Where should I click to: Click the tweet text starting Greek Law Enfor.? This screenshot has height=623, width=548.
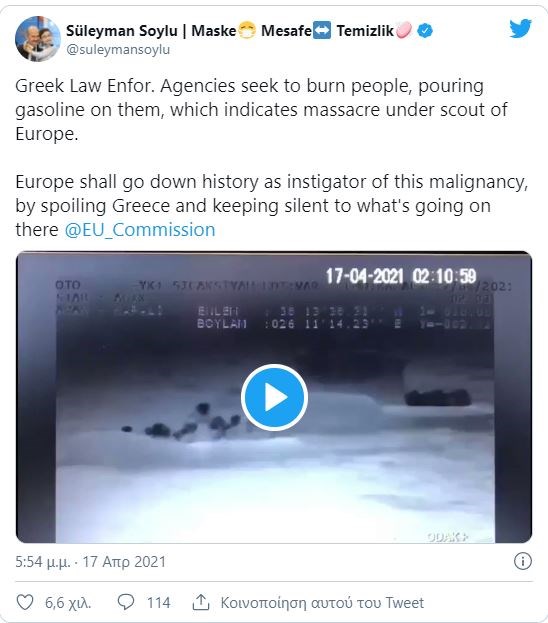pyautogui.click(x=261, y=110)
